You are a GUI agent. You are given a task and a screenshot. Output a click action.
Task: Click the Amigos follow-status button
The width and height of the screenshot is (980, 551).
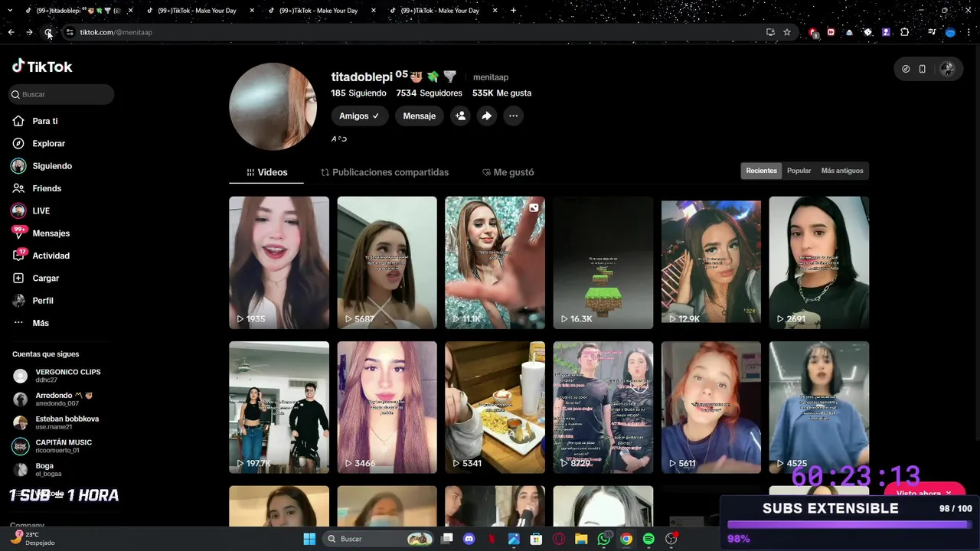(x=360, y=116)
